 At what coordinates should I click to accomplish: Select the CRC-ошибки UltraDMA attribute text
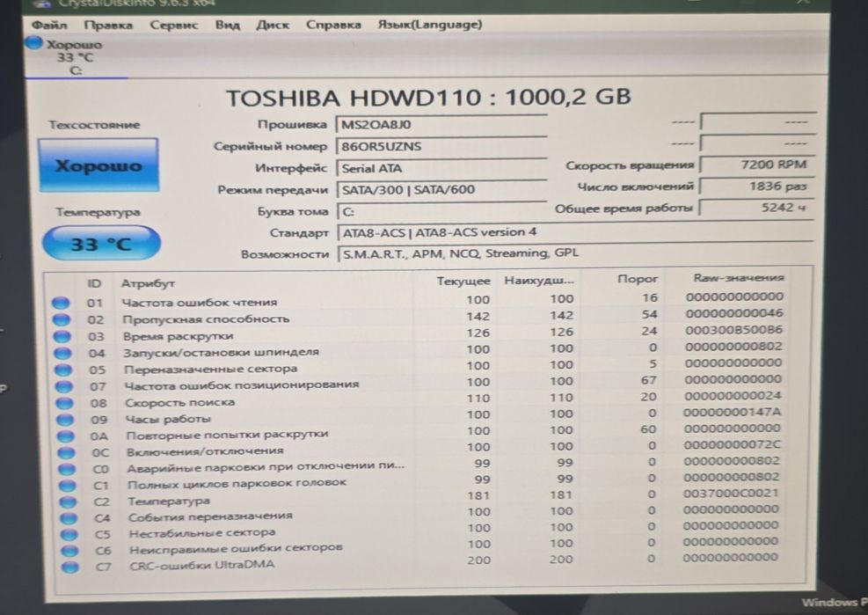(x=202, y=566)
